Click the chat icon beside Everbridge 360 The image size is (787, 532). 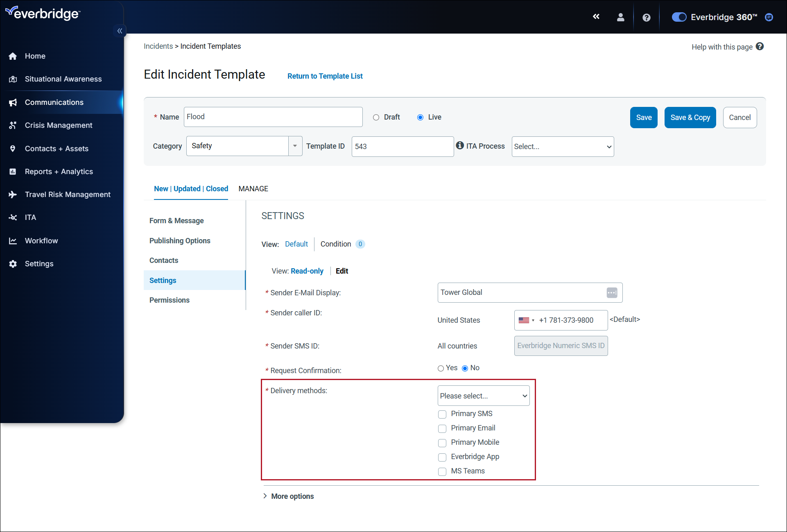(769, 17)
